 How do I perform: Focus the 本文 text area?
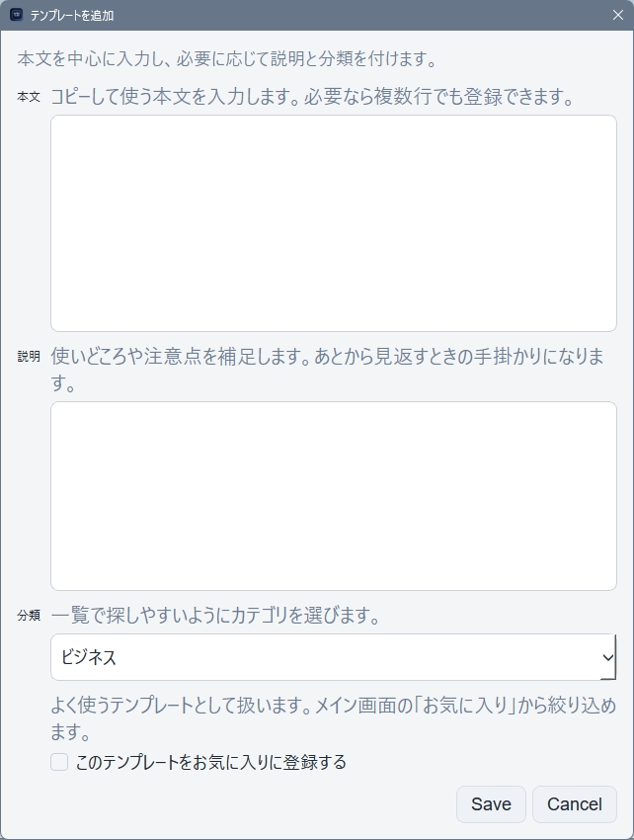334,222
